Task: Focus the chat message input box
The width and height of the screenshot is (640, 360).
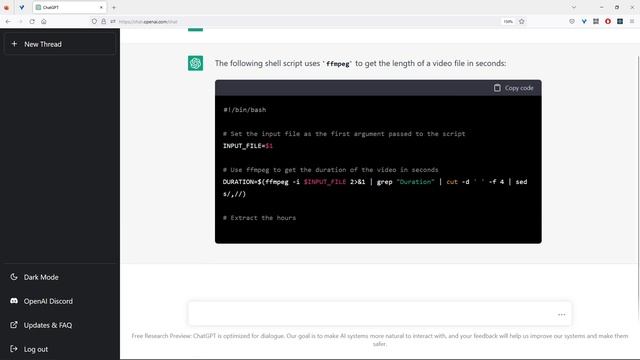Action: [380, 314]
